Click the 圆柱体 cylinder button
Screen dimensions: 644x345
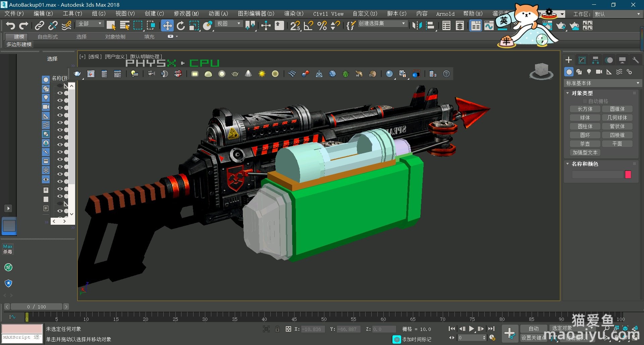(585, 126)
